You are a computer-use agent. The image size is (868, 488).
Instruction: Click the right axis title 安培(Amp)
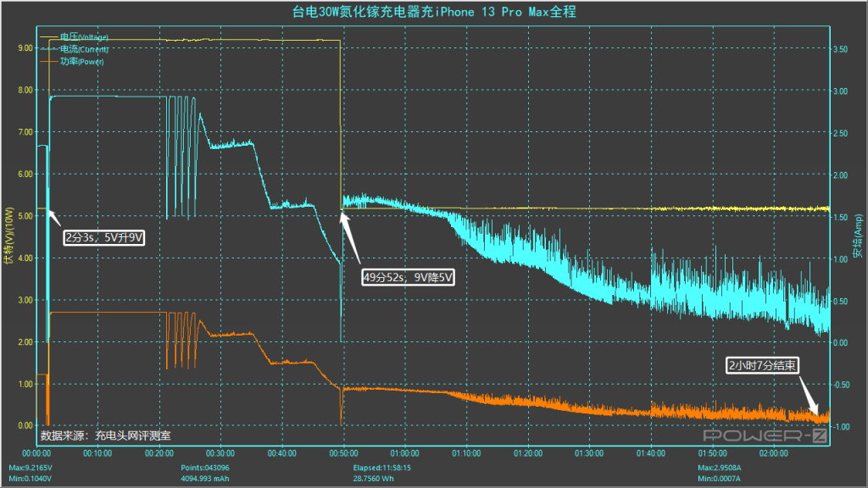coord(858,236)
